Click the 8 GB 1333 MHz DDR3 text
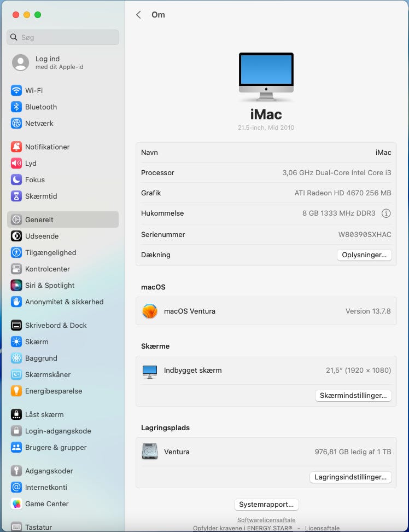Image resolution: width=409 pixels, height=532 pixels. 339,213
